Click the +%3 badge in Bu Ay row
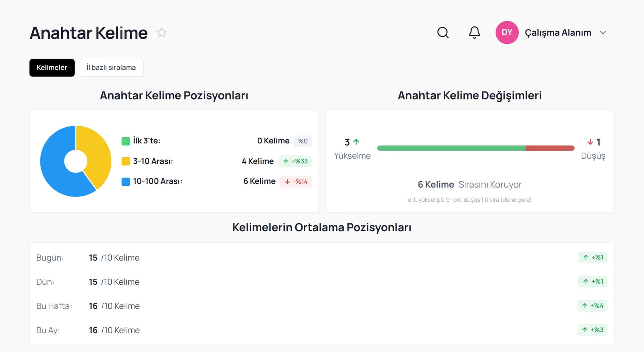The width and height of the screenshot is (644, 352). (592, 330)
